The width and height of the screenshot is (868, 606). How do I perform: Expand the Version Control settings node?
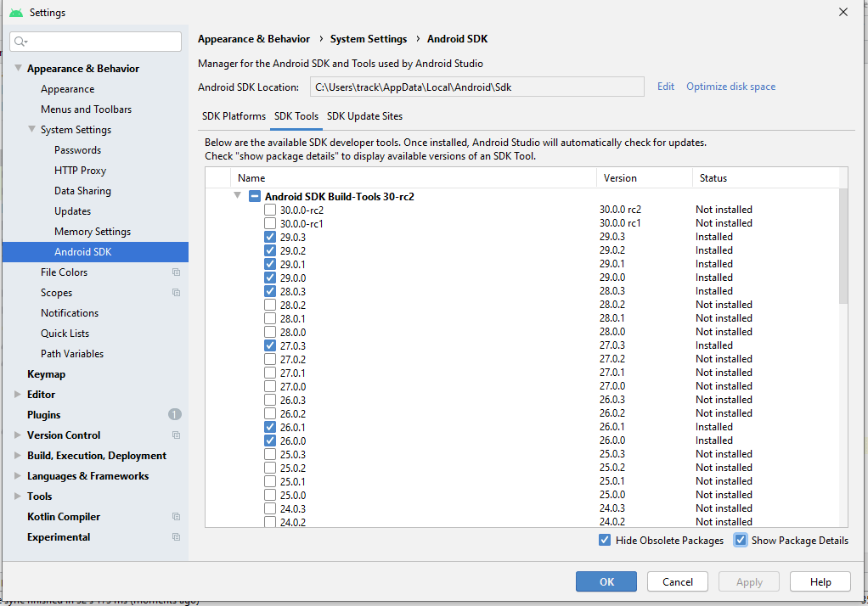pos(18,435)
